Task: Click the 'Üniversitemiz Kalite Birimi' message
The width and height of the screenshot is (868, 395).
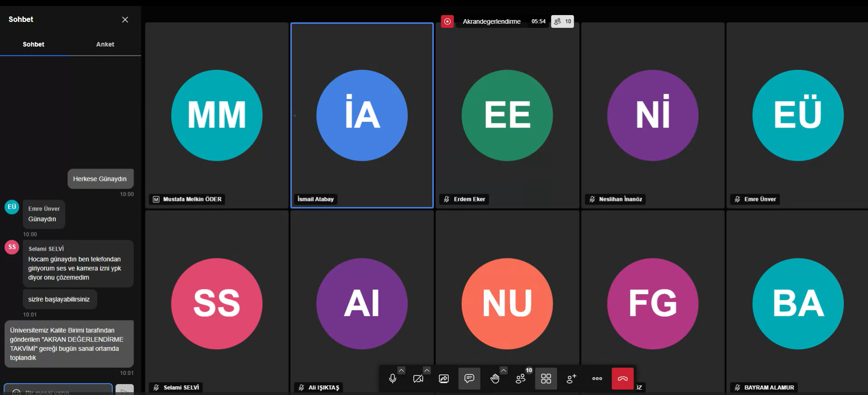Action: click(x=69, y=344)
